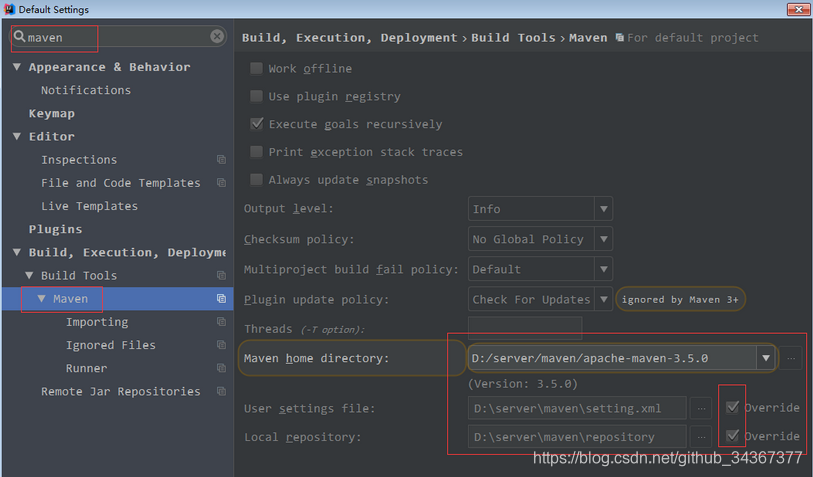Screen dimensions: 813x477
Task: Click the project-level icon beside Ignored Files
Action: pyautogui.click(x=221, y=345)
